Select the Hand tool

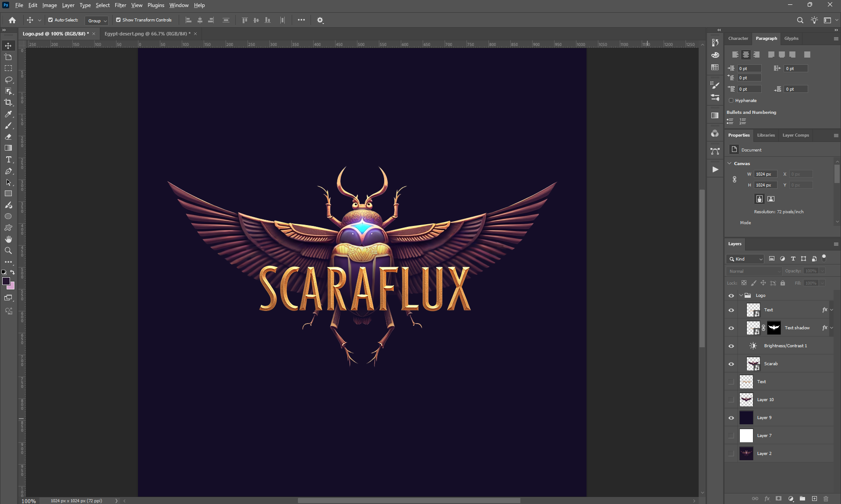8,239
